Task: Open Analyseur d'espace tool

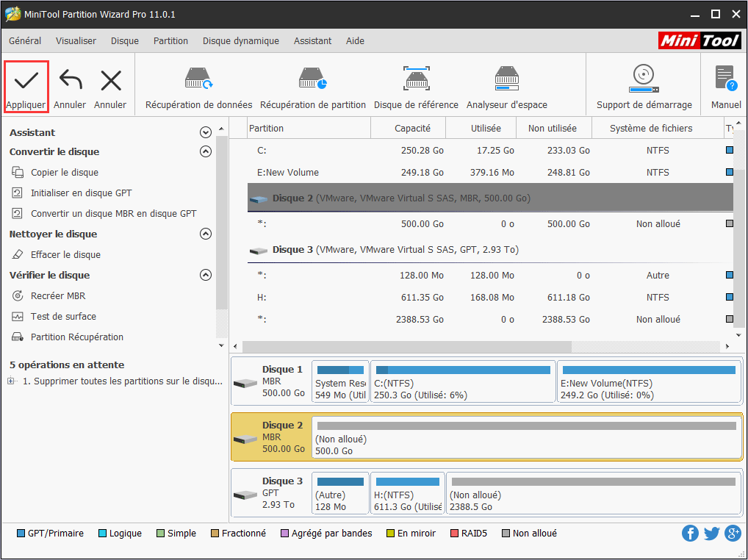Action: (x=506, y=88)
